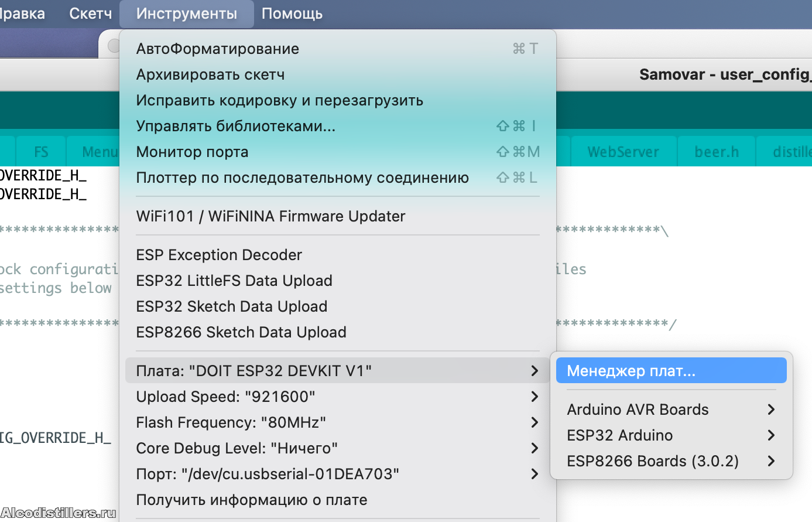
Task: Open Плоттер по последовательному соединению
Action: pos(337,178)
